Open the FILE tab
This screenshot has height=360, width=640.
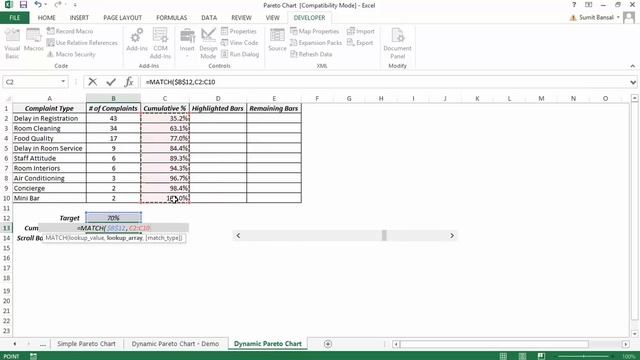[x=15, y=18]
